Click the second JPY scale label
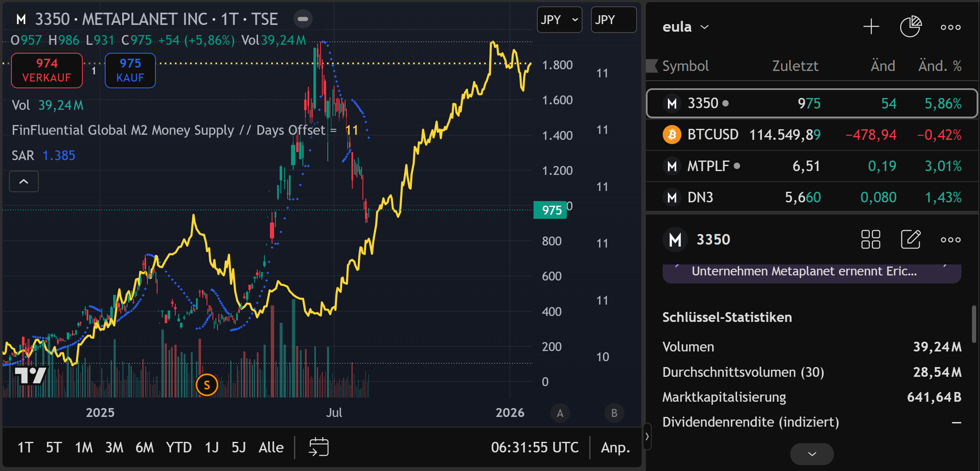980x471 pixels. 613,19
